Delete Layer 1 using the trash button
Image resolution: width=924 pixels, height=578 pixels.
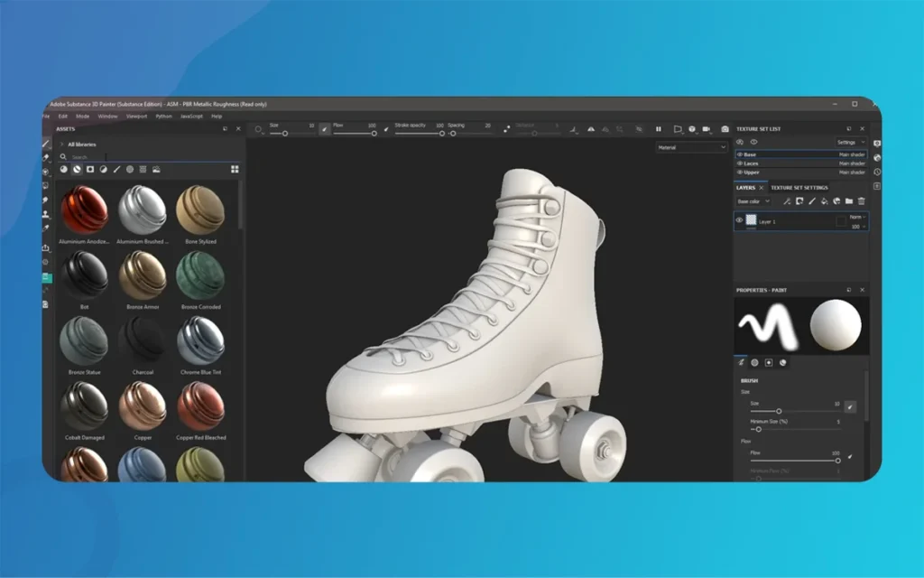pyautogui.click(x=861, y=200)
